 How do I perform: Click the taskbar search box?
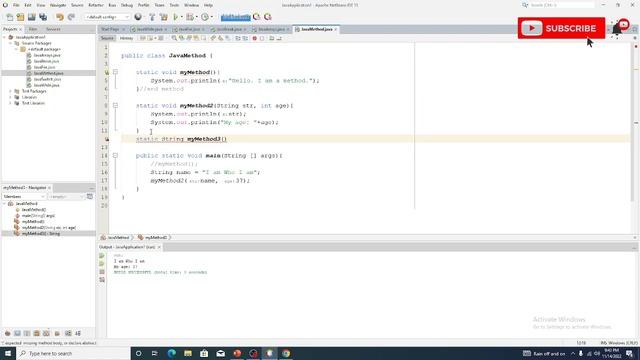73,353
